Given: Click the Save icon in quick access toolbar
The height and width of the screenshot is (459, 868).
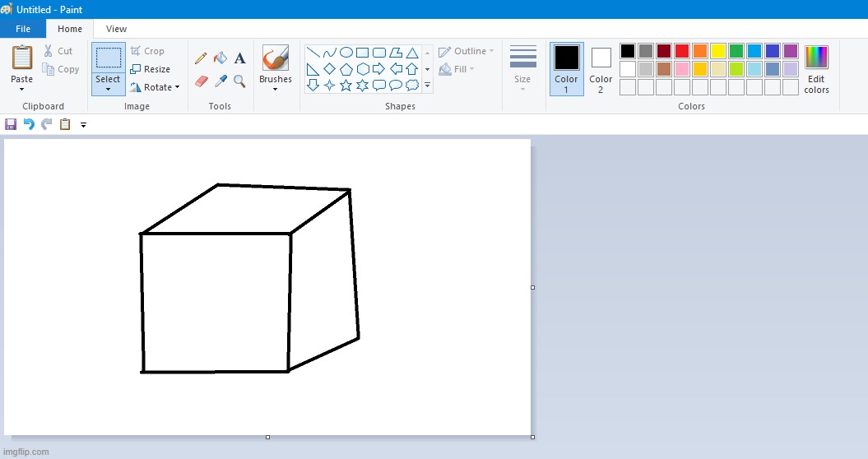Looking at the screenshot, I should tap(11, 124).
